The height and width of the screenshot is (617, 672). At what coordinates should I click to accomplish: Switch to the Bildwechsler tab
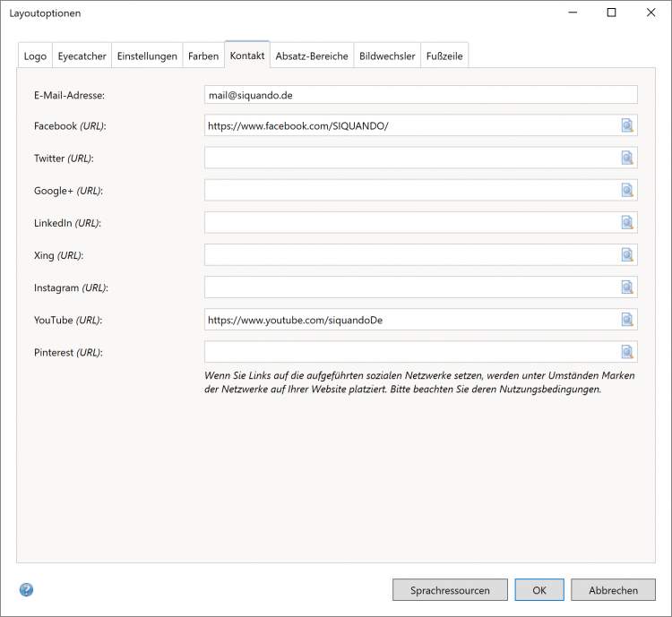point(387,56)
